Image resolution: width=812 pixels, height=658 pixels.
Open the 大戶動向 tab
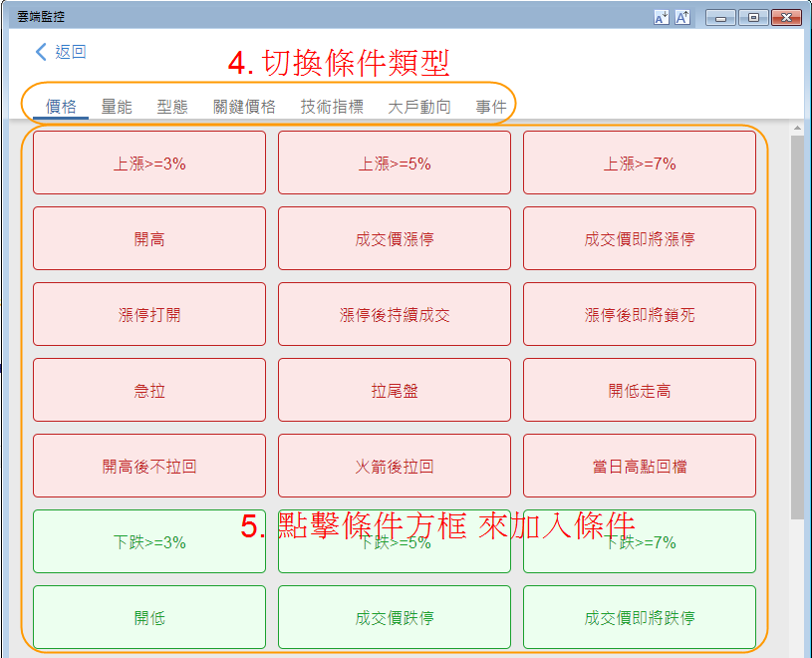click(419, 107)
